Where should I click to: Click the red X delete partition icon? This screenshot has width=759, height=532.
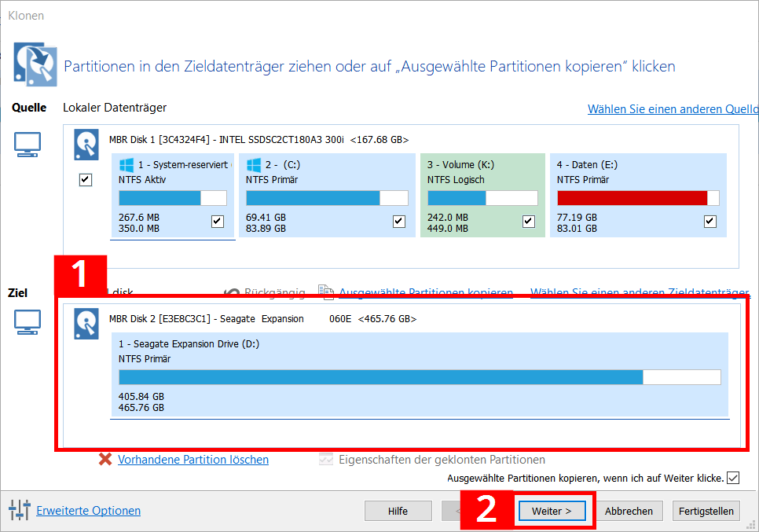(x=105, y=460)
